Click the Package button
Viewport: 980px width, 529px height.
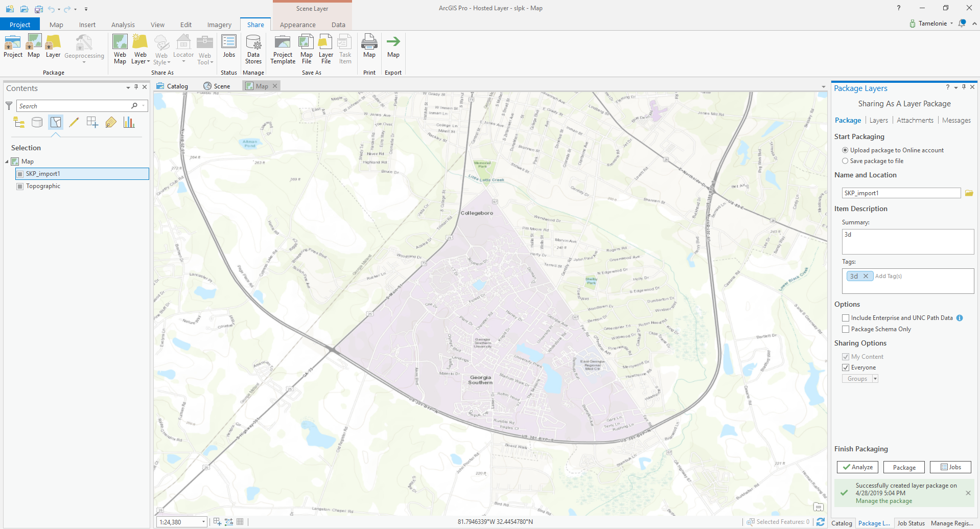tap(904, 467)
